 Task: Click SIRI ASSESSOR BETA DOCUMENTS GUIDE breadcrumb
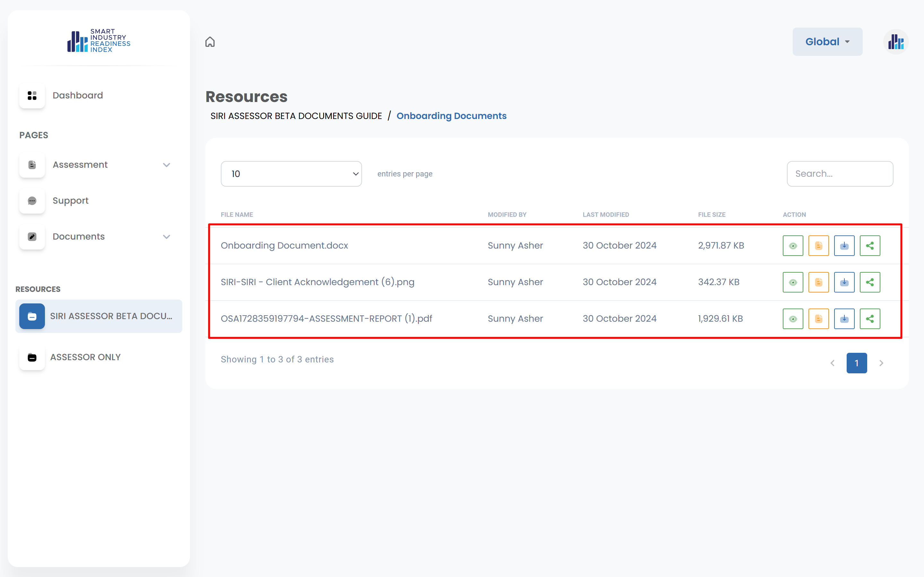click(296, 116)
